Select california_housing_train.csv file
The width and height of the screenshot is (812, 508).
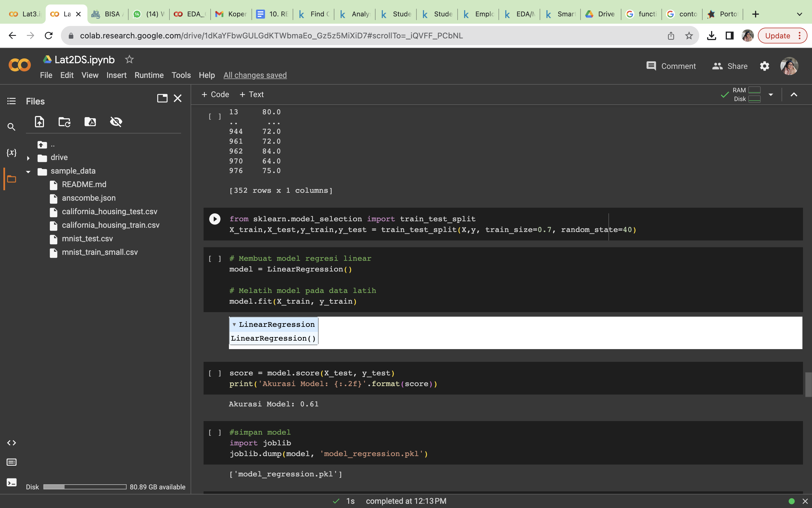111,225
